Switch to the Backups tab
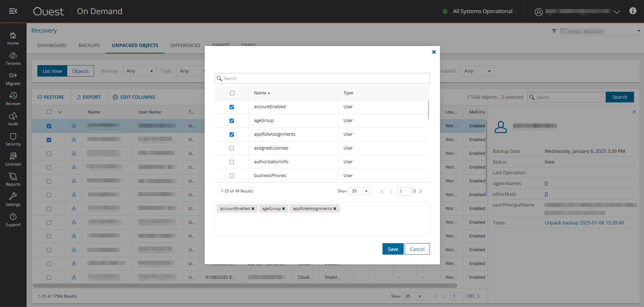Image resolution: width=644 pixels, height=307 pixels. click(x=89, y=45)
